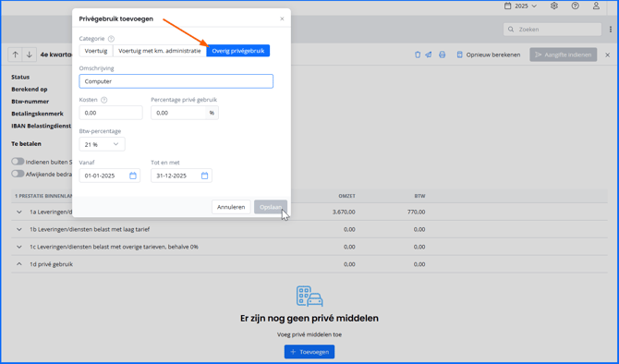
Task: Click the Annuleren button
Action: (x=231, y=207)
